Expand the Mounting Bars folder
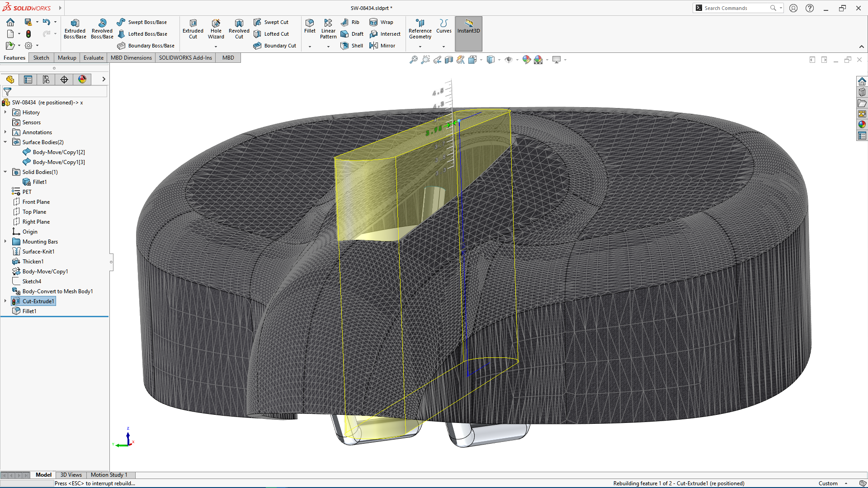The width and height of the screenshot is (868, 488). point(5,241)
